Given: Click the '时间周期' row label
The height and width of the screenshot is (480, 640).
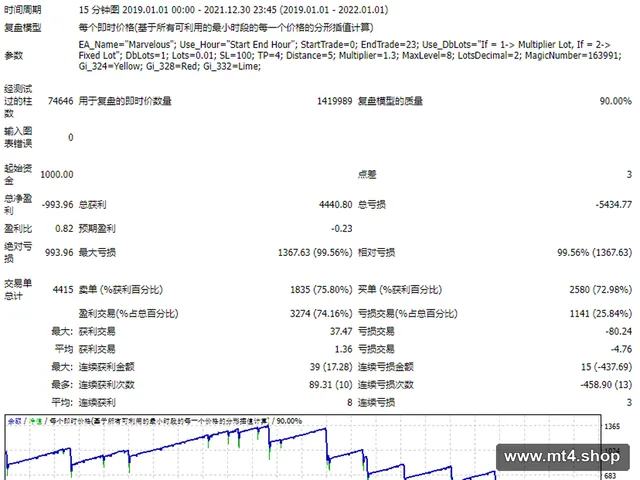Looking at the screenshot, I should coord(23,9).
